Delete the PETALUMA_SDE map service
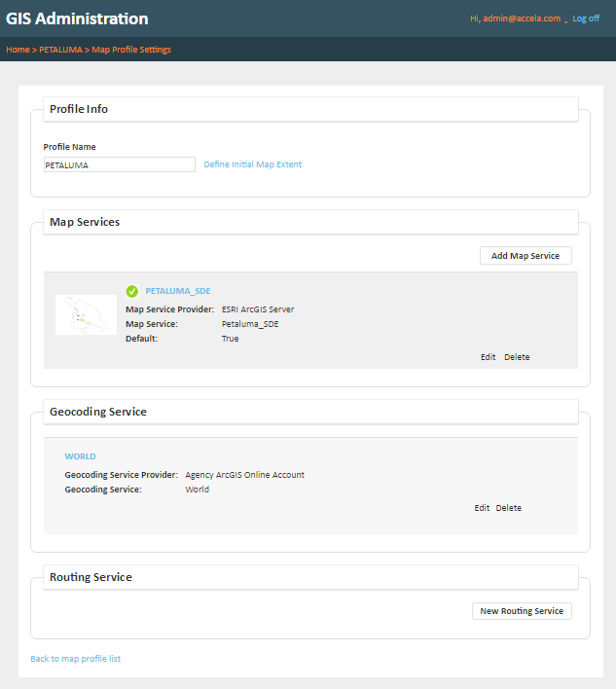The height and width of the screenshot is (689, 616). click(517, 357)
